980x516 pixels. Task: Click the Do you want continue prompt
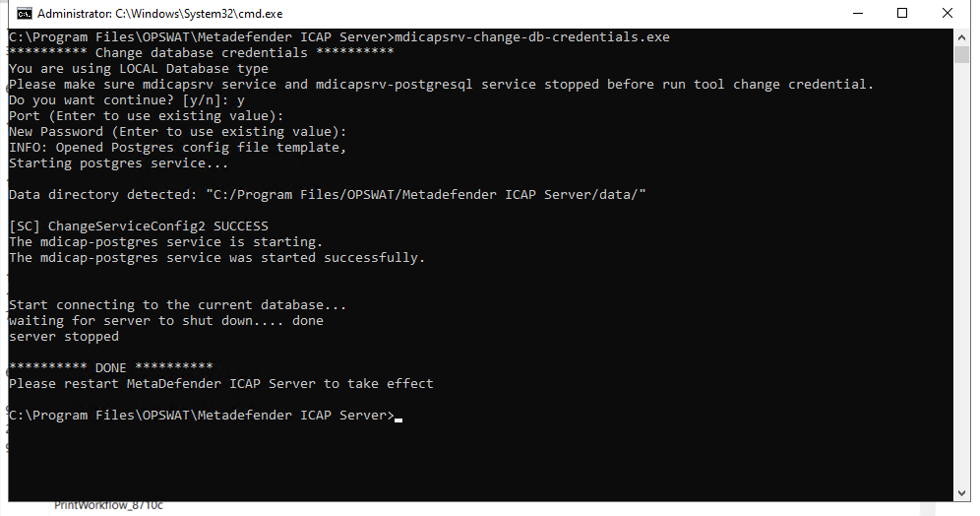click(127, 100)
